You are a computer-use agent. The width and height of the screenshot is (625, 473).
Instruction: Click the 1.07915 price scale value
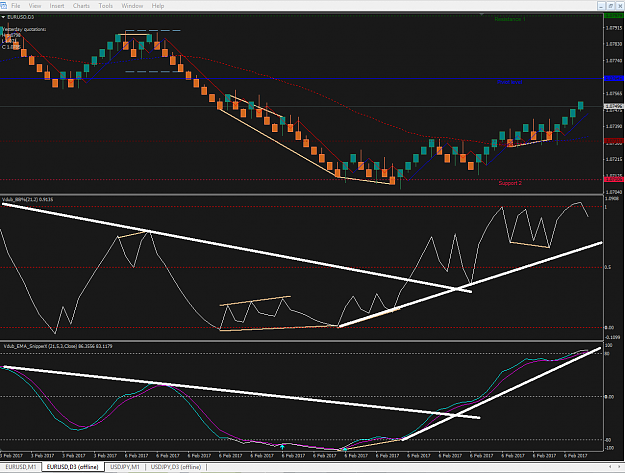[x=614, y=28]
